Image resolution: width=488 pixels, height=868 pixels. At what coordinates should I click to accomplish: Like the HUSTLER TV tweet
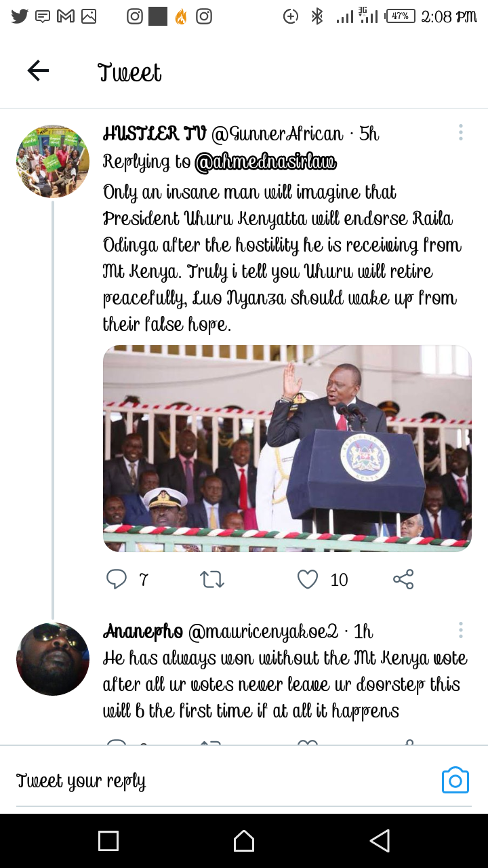pos(308,579)
